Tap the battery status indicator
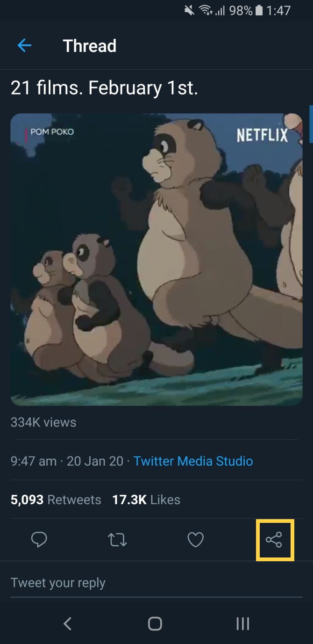 [x=259, y=10]
